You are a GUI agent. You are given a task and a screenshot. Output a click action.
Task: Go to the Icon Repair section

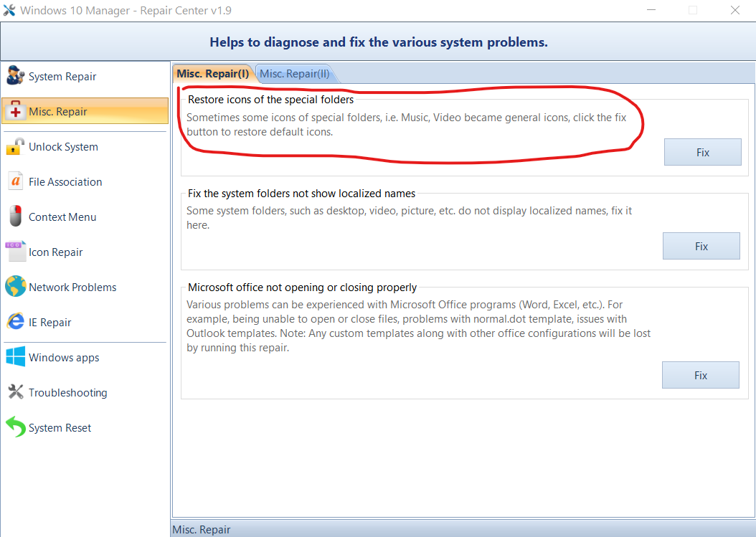[85, 252]
